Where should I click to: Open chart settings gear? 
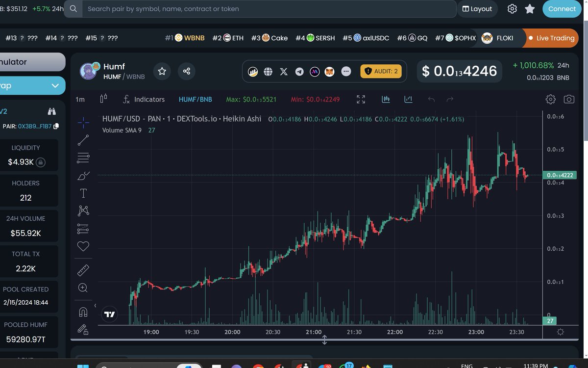[x=550, y=99]
